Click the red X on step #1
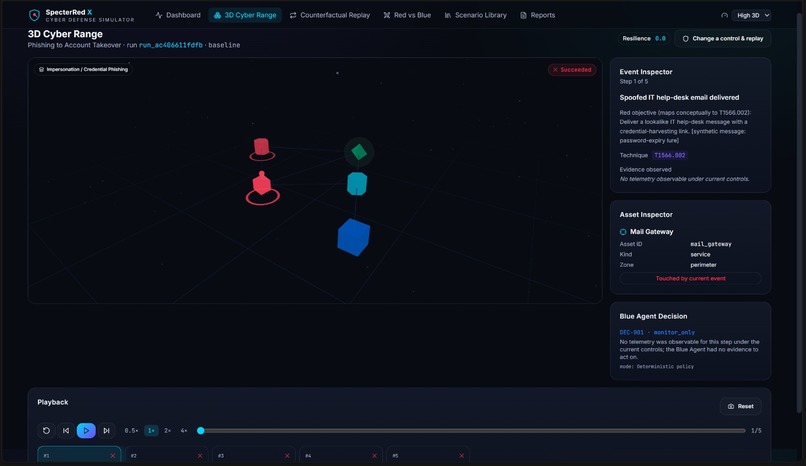The height and width of the screenshot is (466, 806). click(x=113, y=456)
